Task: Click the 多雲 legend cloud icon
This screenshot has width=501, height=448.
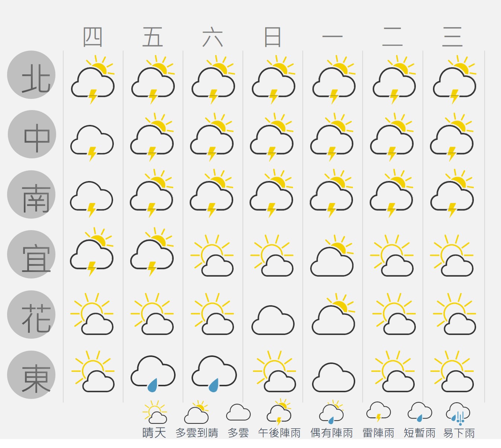Action: coord(238,413)
